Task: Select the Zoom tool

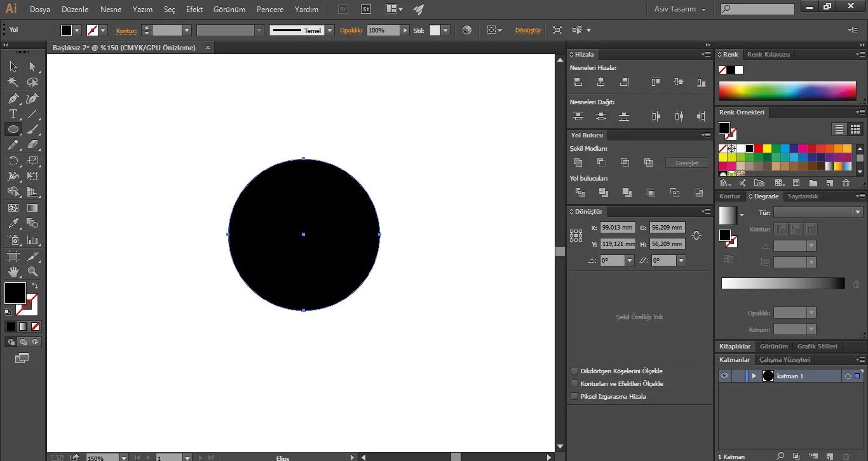Action: tap(32, 272)
